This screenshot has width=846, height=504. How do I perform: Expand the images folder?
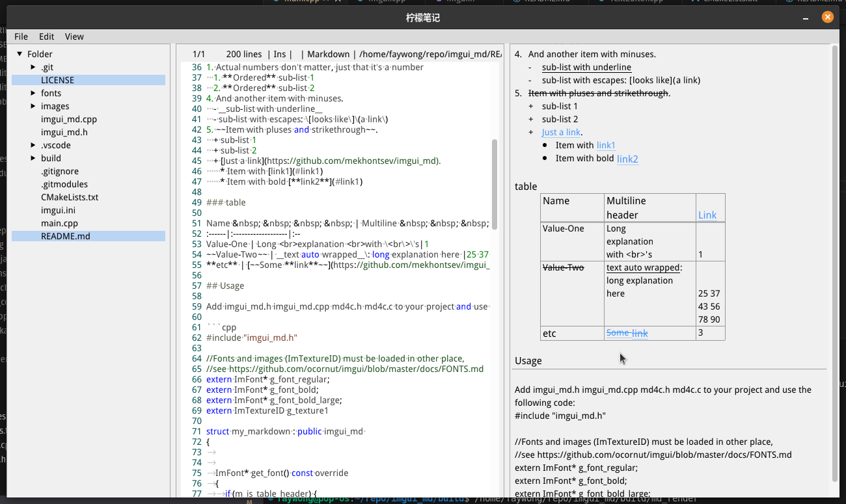tap(33, 106)
